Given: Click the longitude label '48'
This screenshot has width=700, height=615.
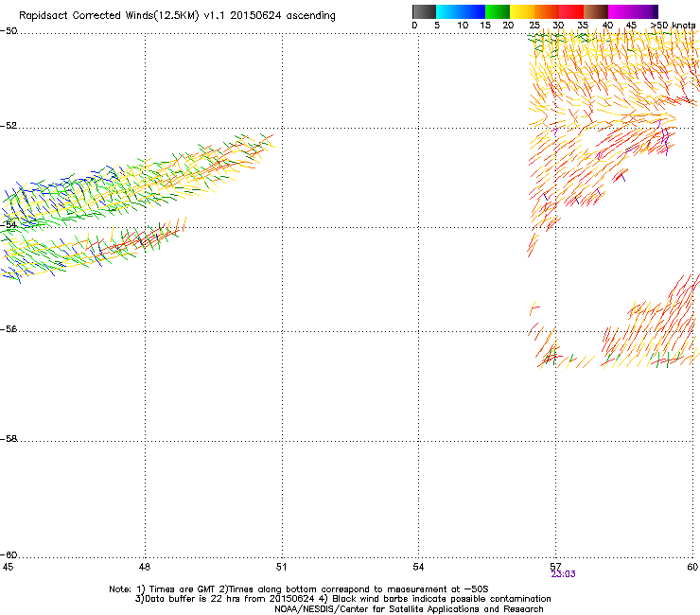Looking at the screenshot, I should click(x=145, y=567).
